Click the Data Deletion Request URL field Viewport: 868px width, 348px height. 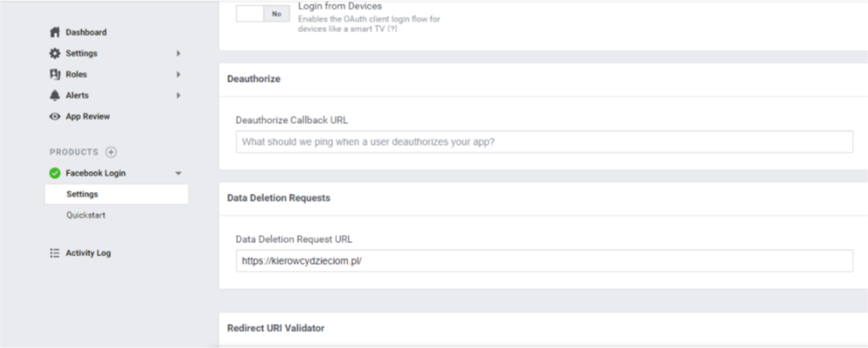click(x=544, y=260)
